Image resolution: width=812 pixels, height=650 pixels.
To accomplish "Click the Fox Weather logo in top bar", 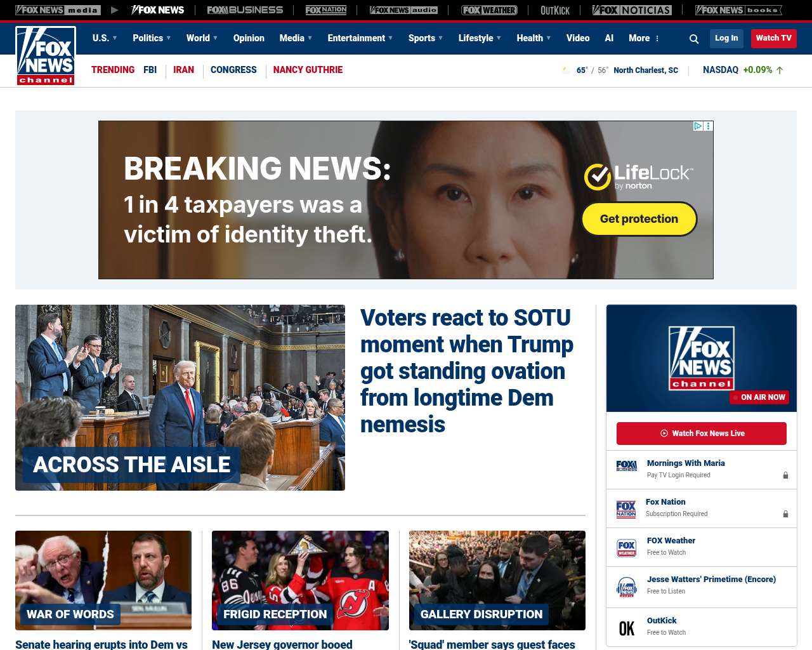I will point(489,10).
